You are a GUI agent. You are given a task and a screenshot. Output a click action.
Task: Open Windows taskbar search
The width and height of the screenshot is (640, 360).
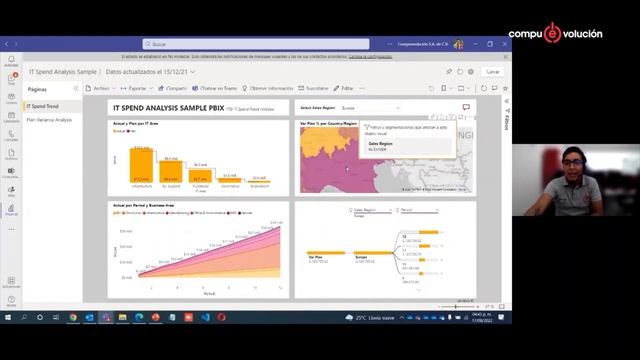tap(24, 317)
